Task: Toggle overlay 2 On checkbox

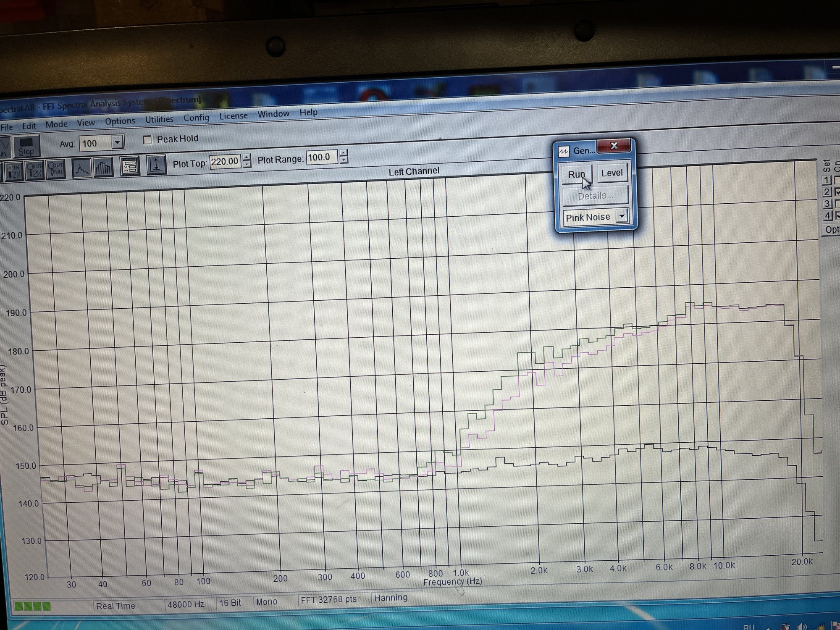Action: point(837,192)
